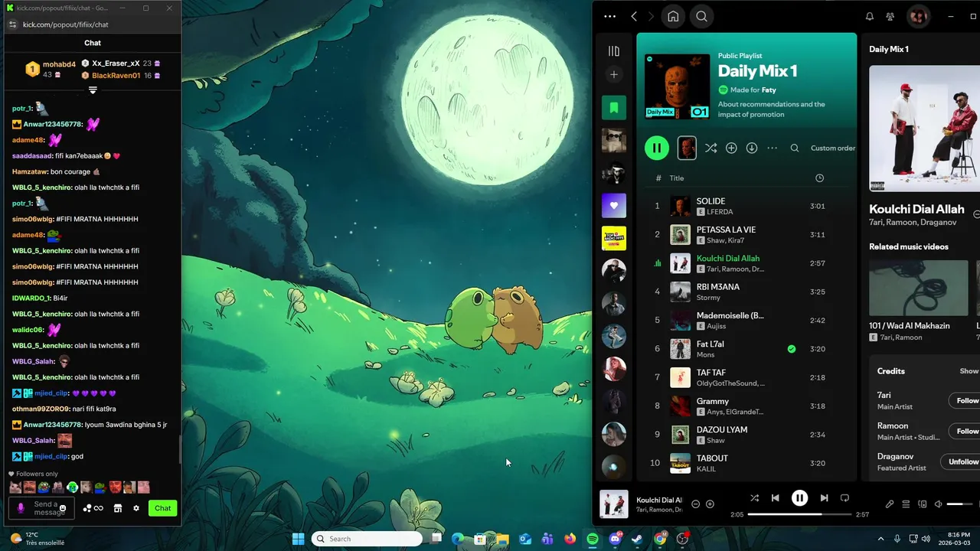Open Spotify profile avatar menu
Screen dimensions: 980x551
pos(918,16)
